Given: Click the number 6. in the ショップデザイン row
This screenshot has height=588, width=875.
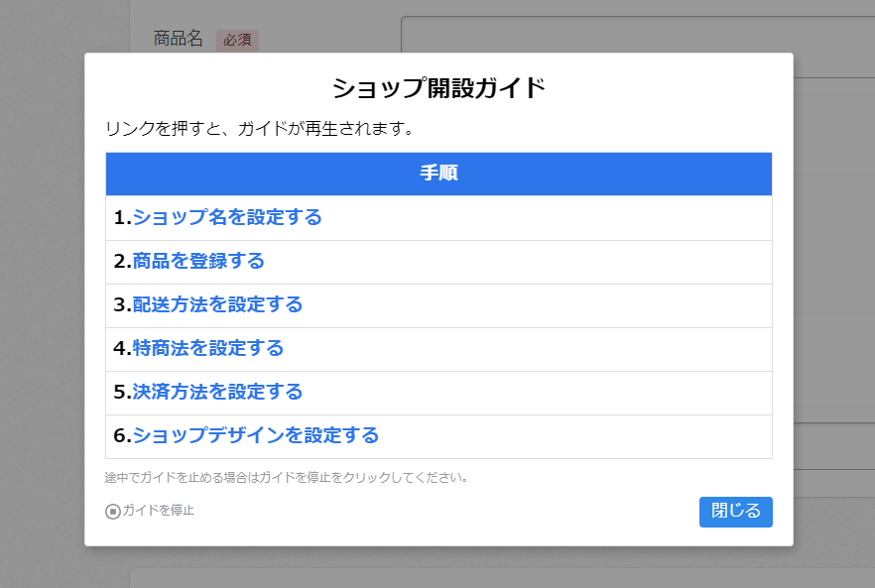Looking at the screenshot, I should click(x=122, y=435).
